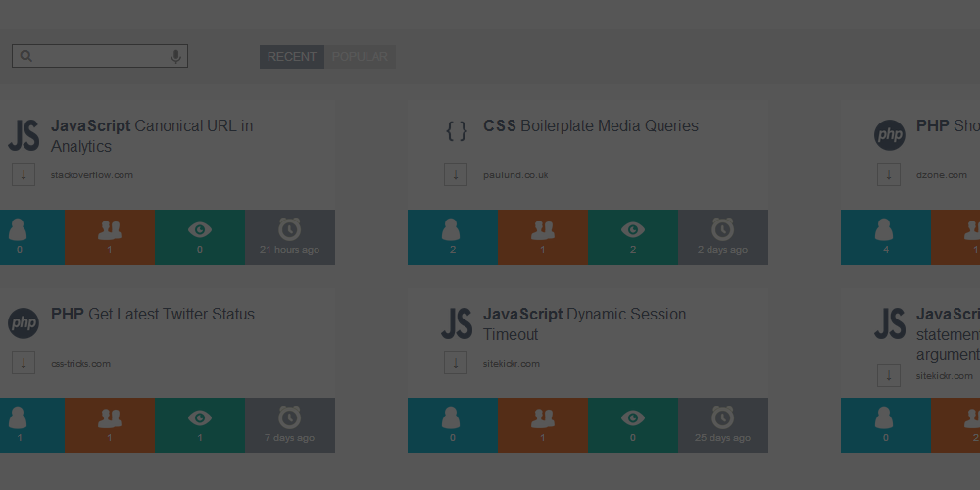
Task: Click eye tile on Boilerplate Media Queries card
Action: (x=633, y=237)
